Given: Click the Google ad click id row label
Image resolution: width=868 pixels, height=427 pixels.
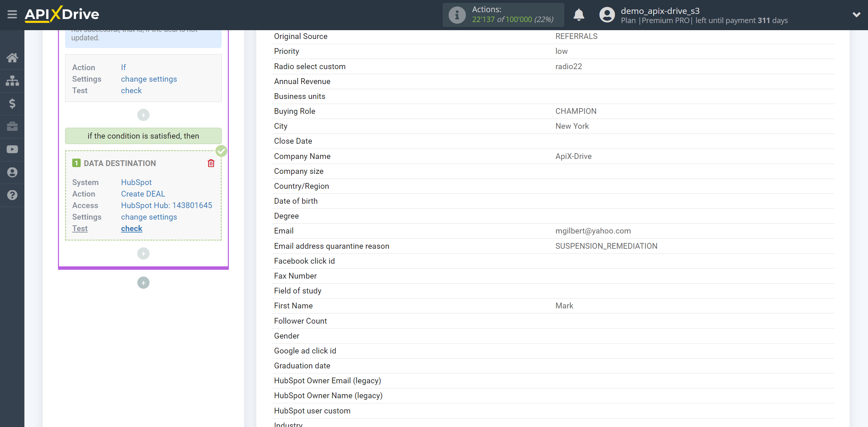Looking at the screenshot, I should tap(305, 351).
